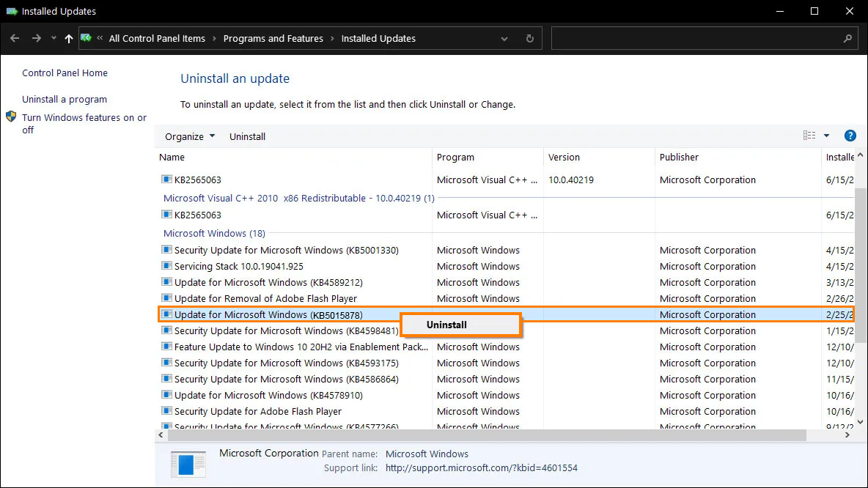Viewport: 868px width, 488px height.
Task: Click the horizontal scrollbar thumb
Action: click(487, 435)
